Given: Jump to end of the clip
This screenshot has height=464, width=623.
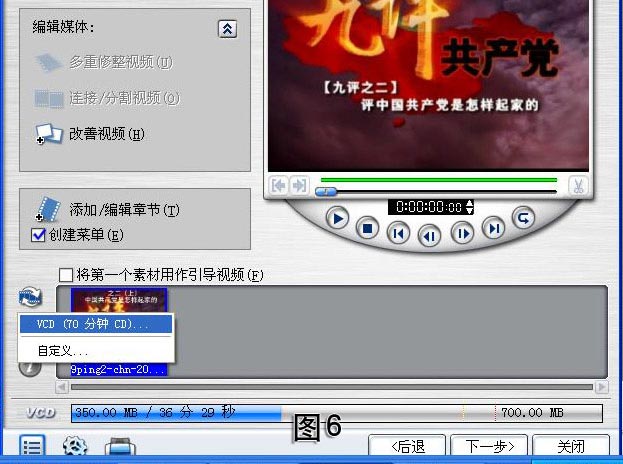Looking at the screenshot, I should point(493,229).
